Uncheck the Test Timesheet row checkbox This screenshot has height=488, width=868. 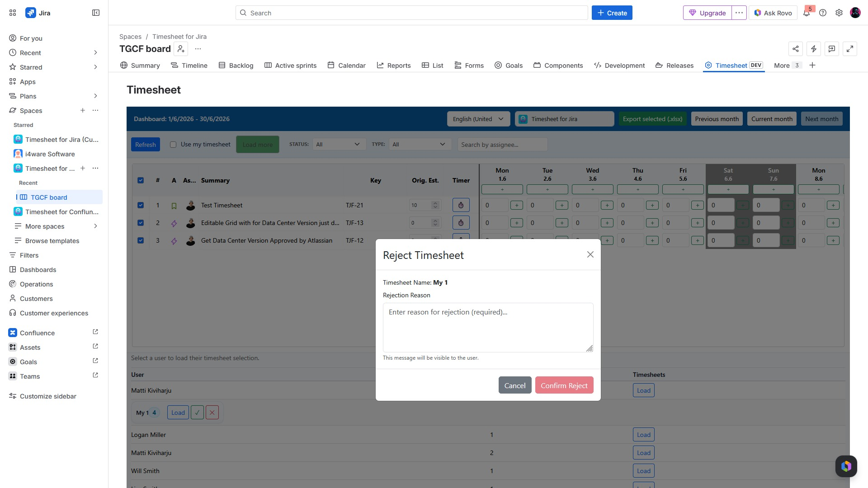141,205
